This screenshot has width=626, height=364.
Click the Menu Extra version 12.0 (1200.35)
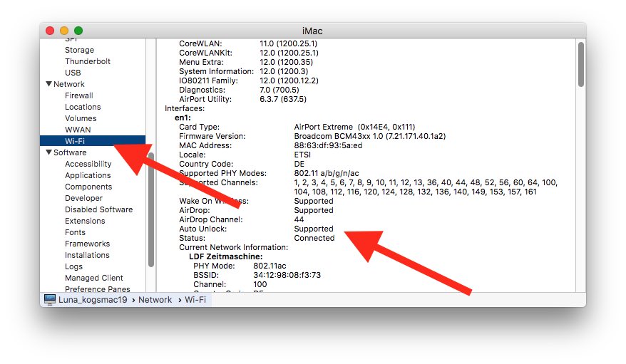pyautogui.click(x=286, y=62)
